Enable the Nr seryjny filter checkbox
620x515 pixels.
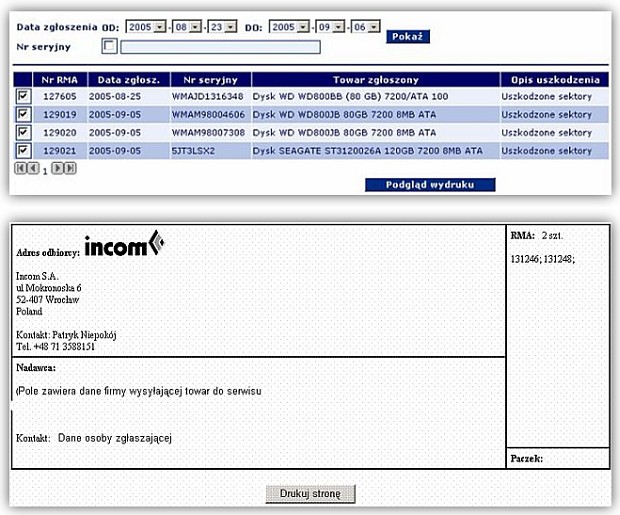[109, 46]
